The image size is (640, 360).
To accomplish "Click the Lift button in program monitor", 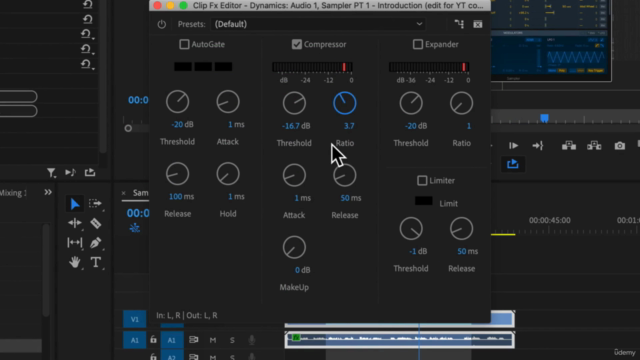I will coord(569,146).
